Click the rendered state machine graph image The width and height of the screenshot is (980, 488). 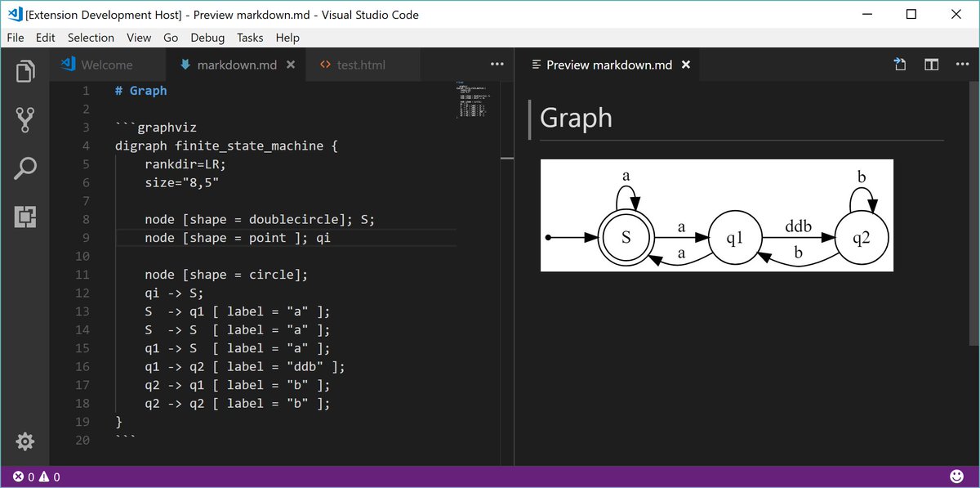(717, 215)
